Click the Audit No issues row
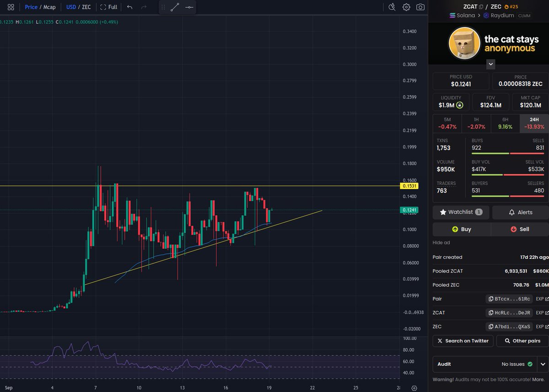Image resolution: width=549 pixels, height=392 pixels. tap(485, 364)
